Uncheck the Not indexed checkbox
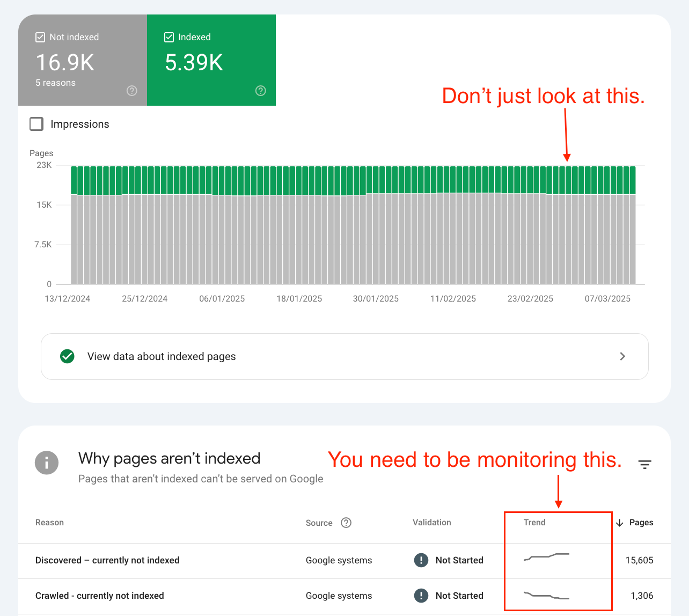 coord(40,37)
